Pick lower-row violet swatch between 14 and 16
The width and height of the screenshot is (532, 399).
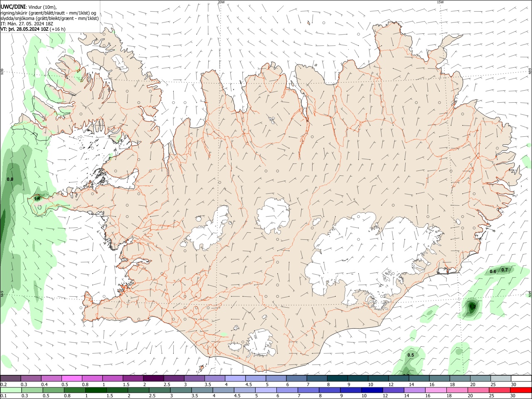pos(414,390)
